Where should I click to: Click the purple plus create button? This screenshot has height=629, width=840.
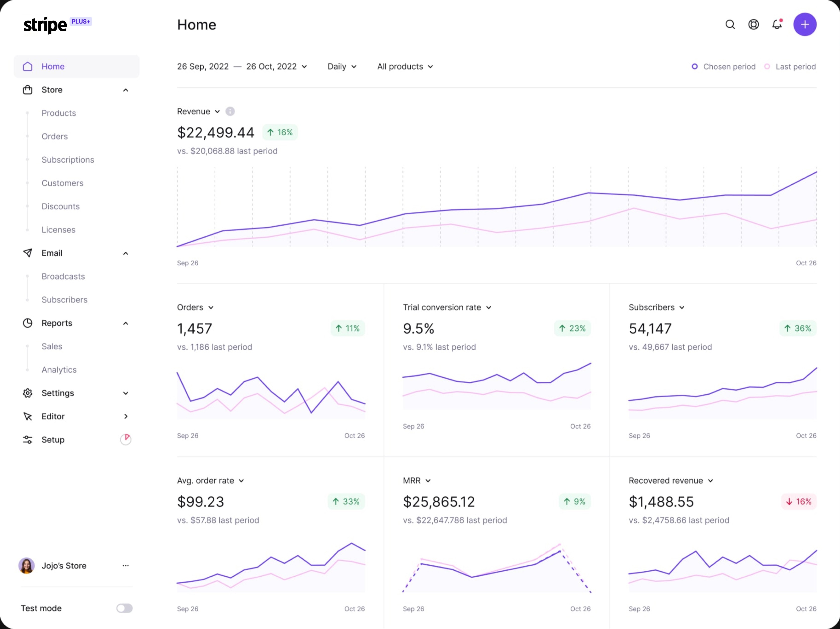coord(805,25)
